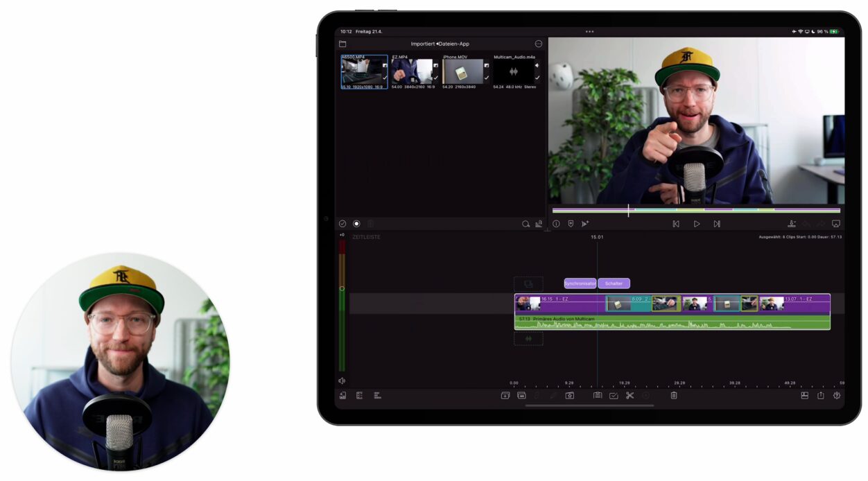
Task: Toggle the select-all checkmark circle in library
Action: point(342,224)
